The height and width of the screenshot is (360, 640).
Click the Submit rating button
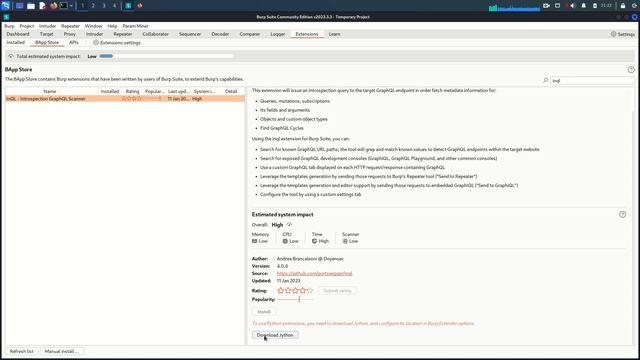pos(337,291)
